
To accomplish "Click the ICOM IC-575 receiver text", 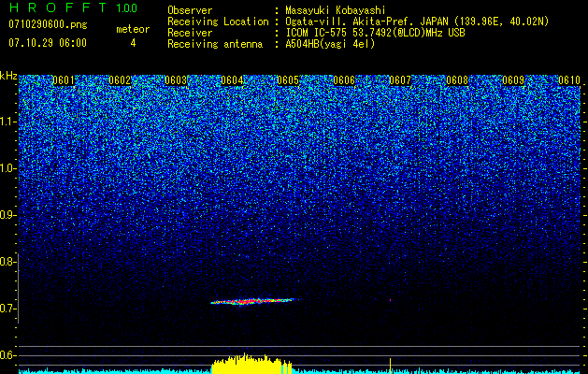I will (x=375, y=33).
